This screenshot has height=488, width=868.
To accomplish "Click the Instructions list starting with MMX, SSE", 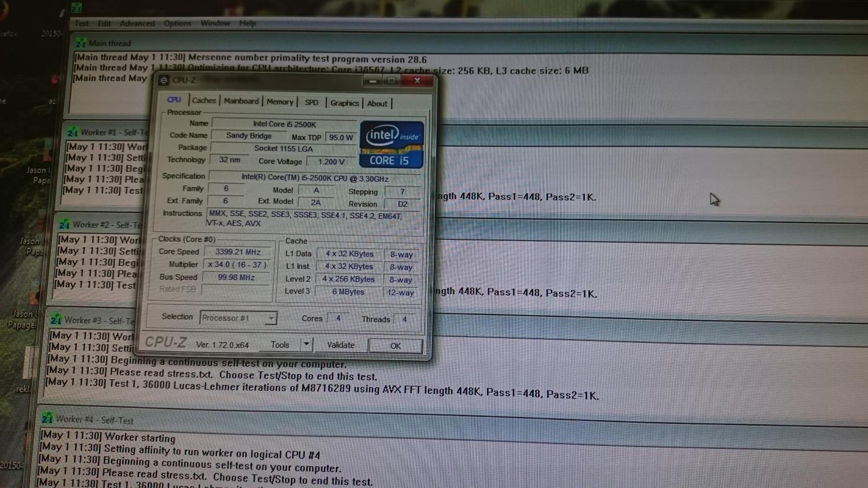I will click(312, 219).
